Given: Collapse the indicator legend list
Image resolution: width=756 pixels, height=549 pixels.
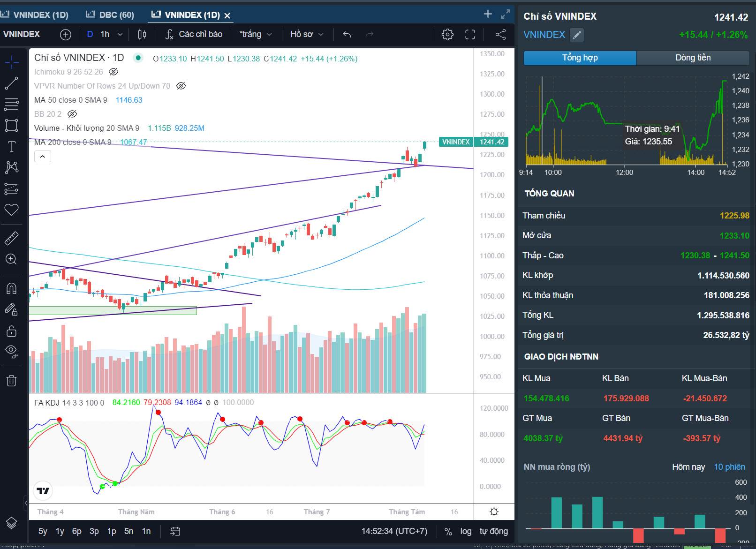Looking at the screenshot, I should [x=43, y=157].
